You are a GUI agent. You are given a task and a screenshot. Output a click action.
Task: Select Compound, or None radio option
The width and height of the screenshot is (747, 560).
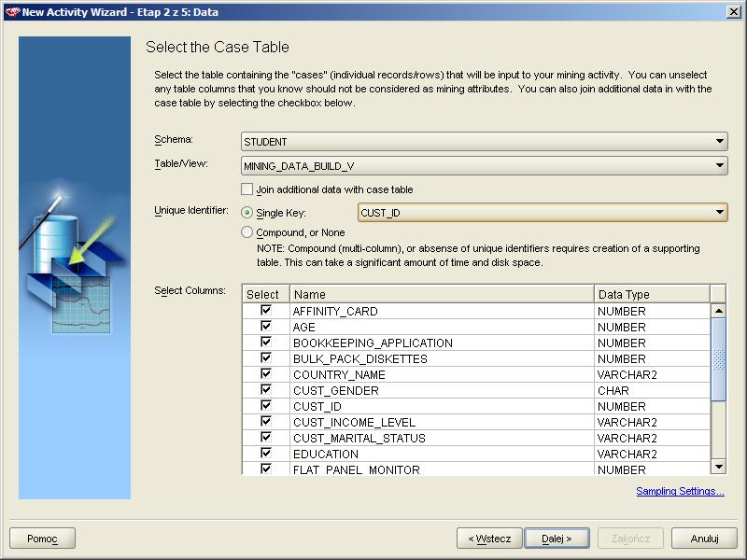(247, 232)
